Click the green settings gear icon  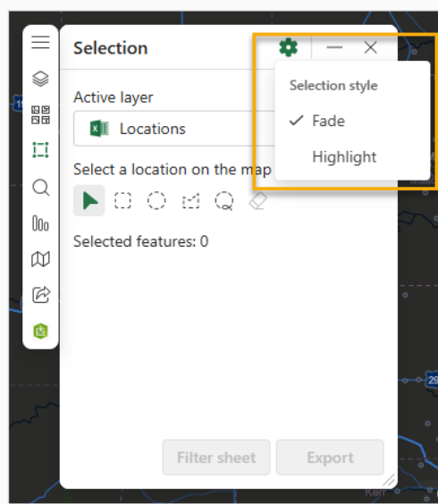coord(288,47)
